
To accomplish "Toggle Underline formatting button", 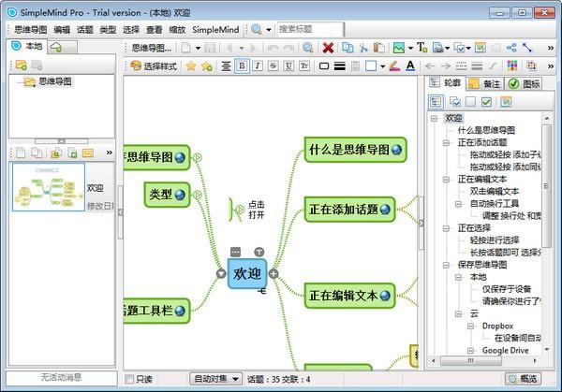I will point(288,66).
